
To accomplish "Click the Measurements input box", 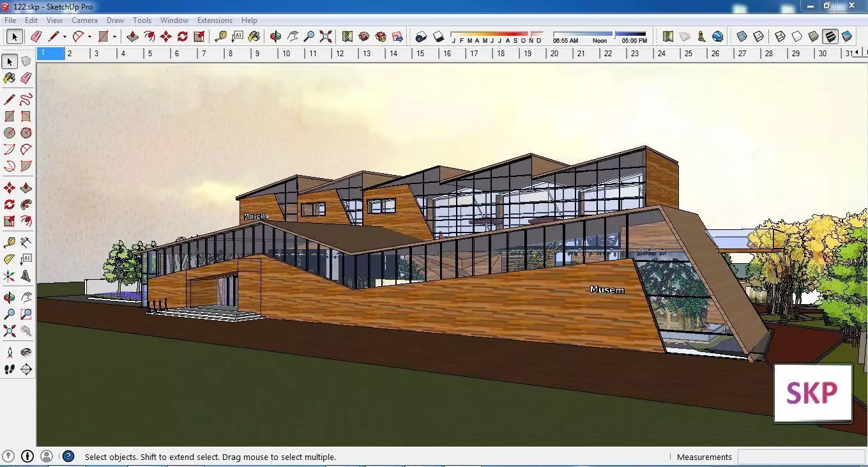I will click(802, 457).
